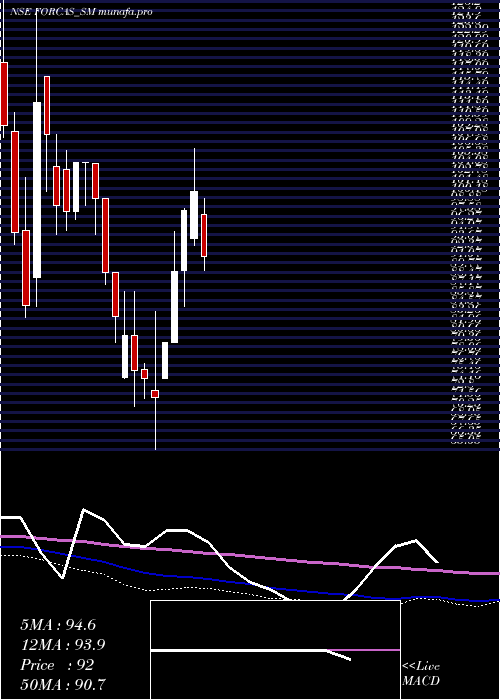
Task: Click the <<Live MACD label
Action: pos(421,674)
